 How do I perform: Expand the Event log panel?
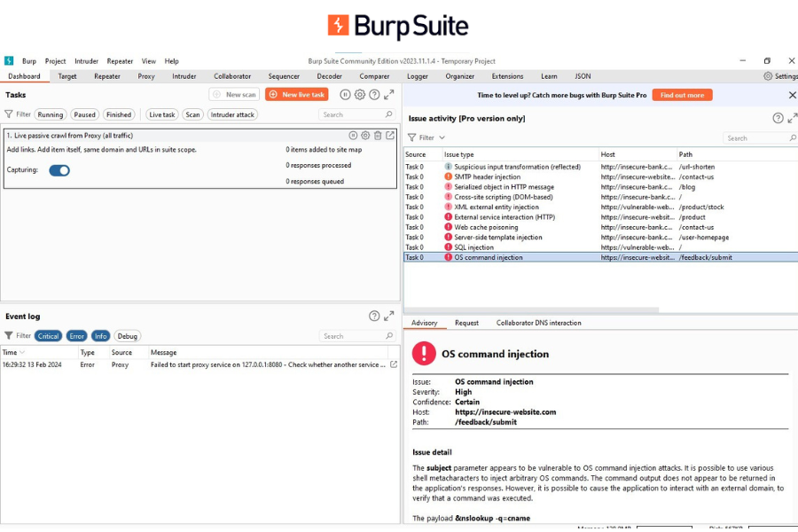389,317
